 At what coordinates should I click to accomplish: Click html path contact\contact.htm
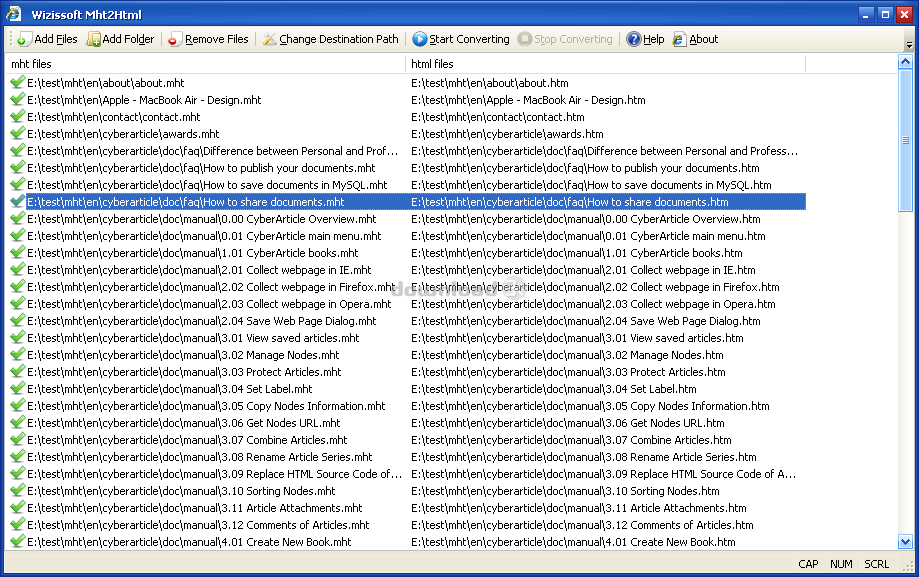click(x=498, y=117)
